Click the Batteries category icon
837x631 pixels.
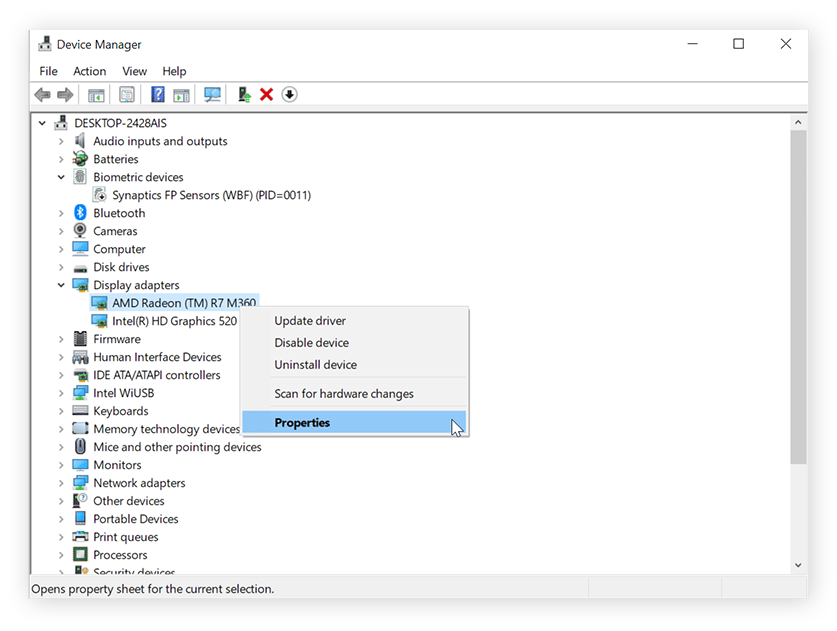tap(80, 159)
